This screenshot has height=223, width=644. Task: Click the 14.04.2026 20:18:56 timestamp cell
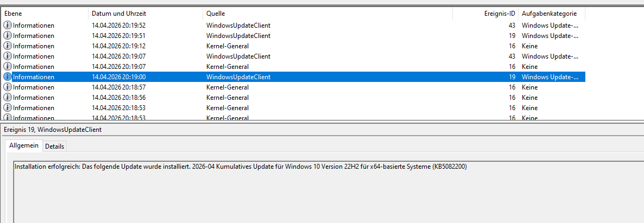click(118, 97)
